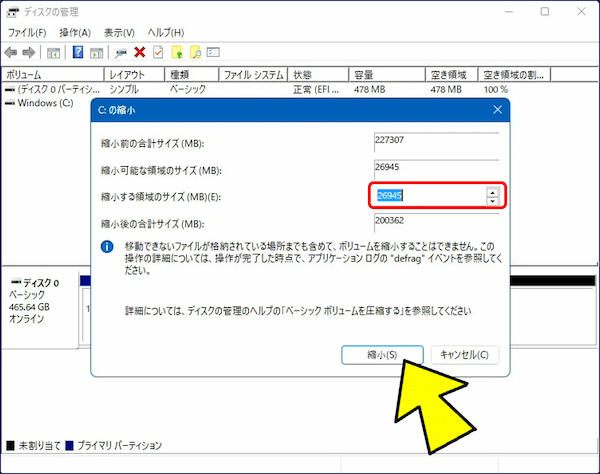Sort by the 空き領域の割... column header
This screenshot has width=600, height=474.
pos(514,75)
